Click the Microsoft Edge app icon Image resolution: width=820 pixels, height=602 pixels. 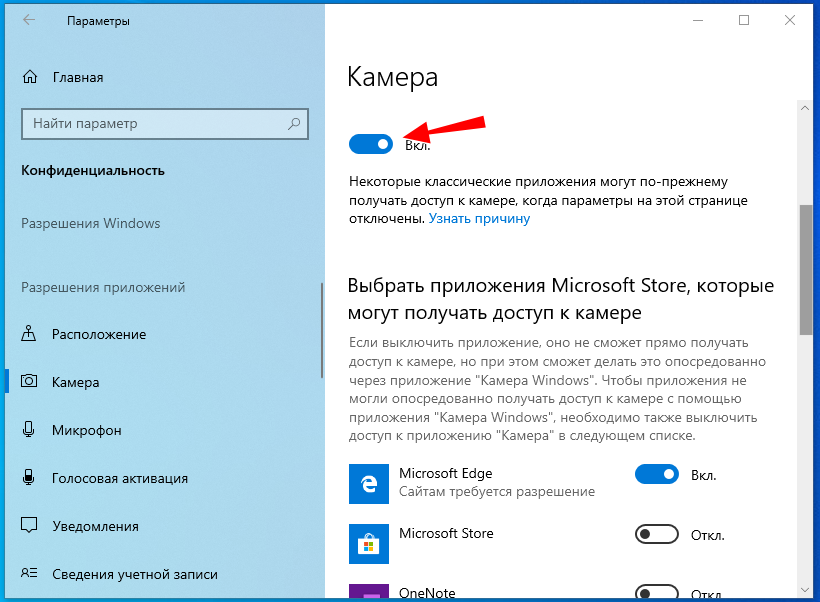(x=369, y=483)
